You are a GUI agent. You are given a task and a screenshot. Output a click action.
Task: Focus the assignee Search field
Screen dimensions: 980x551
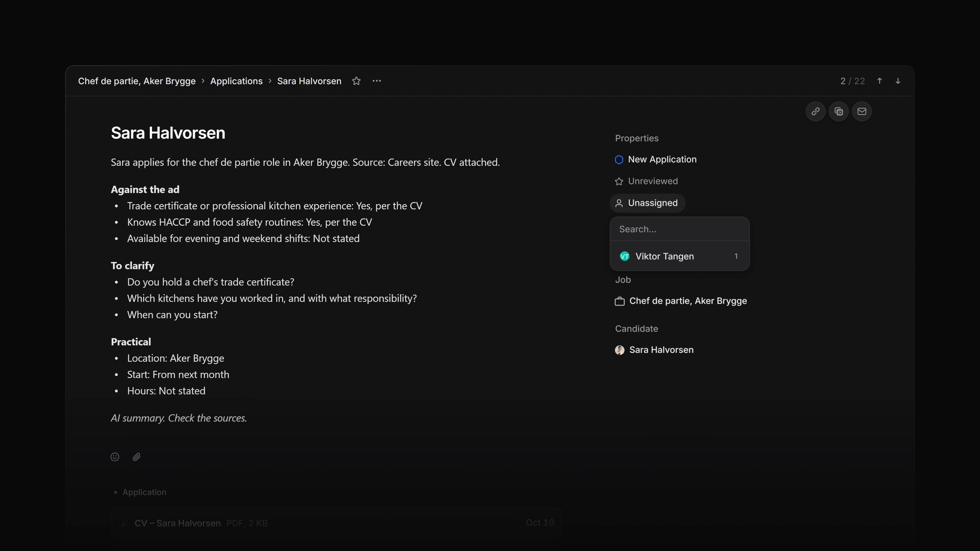[x=679, y=229]
